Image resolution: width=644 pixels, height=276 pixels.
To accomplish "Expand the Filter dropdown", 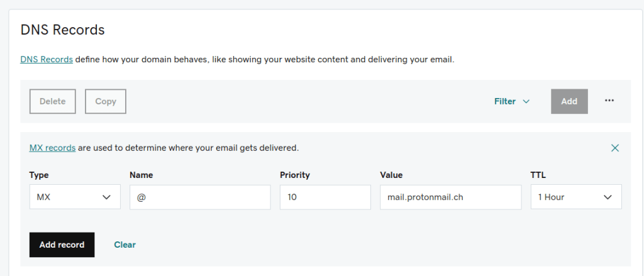I will [x=511, y=101].
